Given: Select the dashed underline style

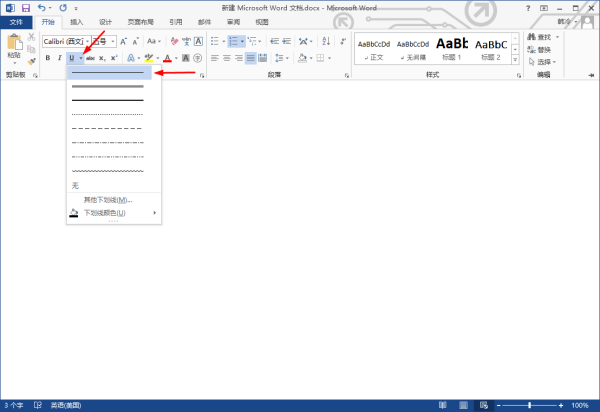Looking at the screenshot, I should [108, 129].
